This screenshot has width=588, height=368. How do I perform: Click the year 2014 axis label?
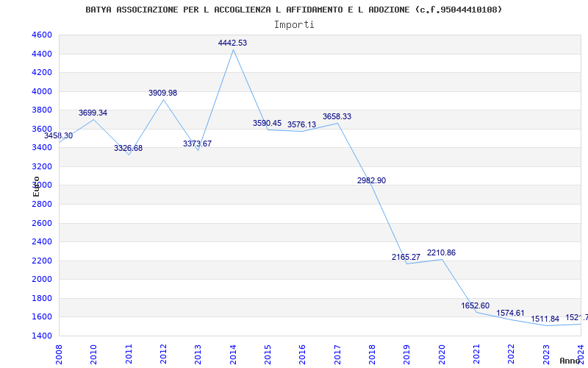(233, 355)
